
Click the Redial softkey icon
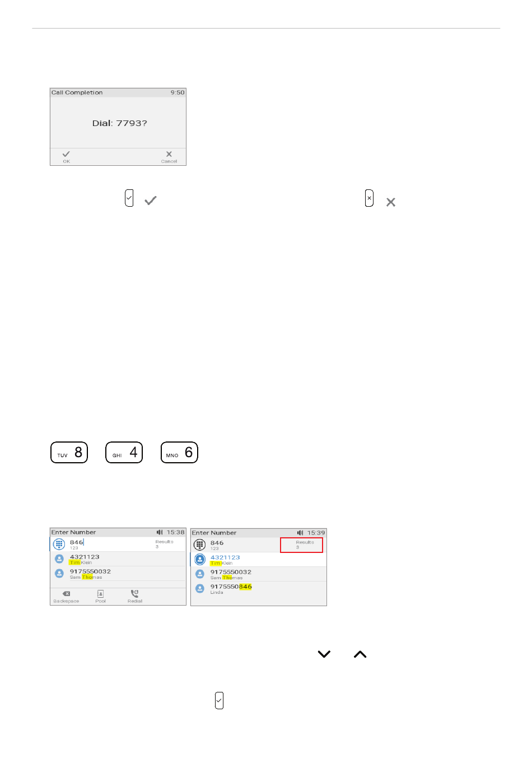[x=134, y=593]
